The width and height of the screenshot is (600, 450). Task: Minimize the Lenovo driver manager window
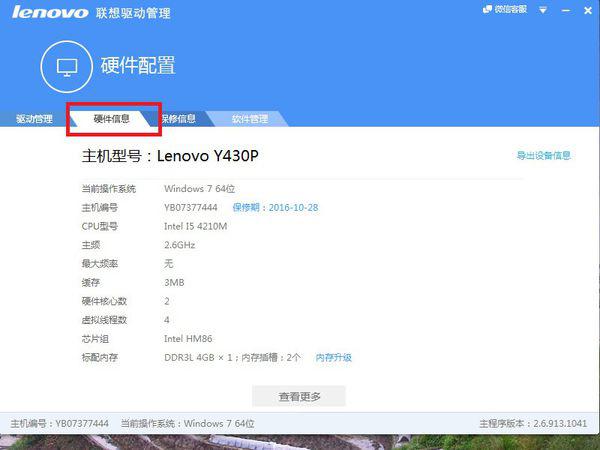[x=566, y=11]
